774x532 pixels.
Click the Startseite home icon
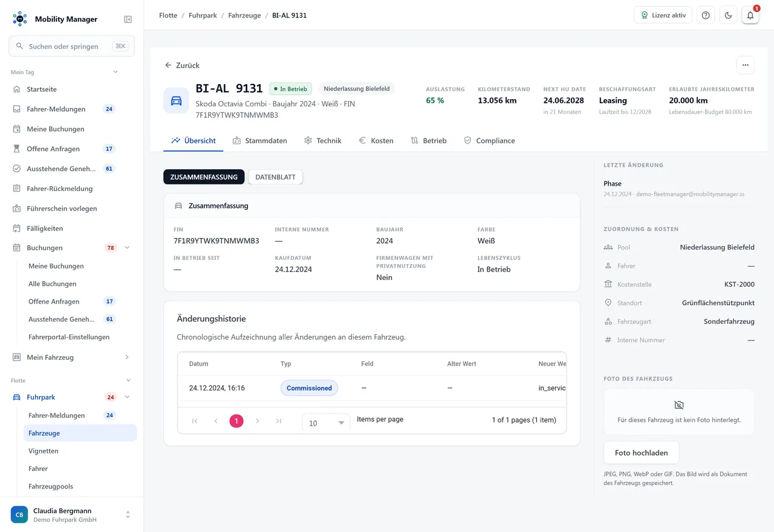click(x=17, y=89)
